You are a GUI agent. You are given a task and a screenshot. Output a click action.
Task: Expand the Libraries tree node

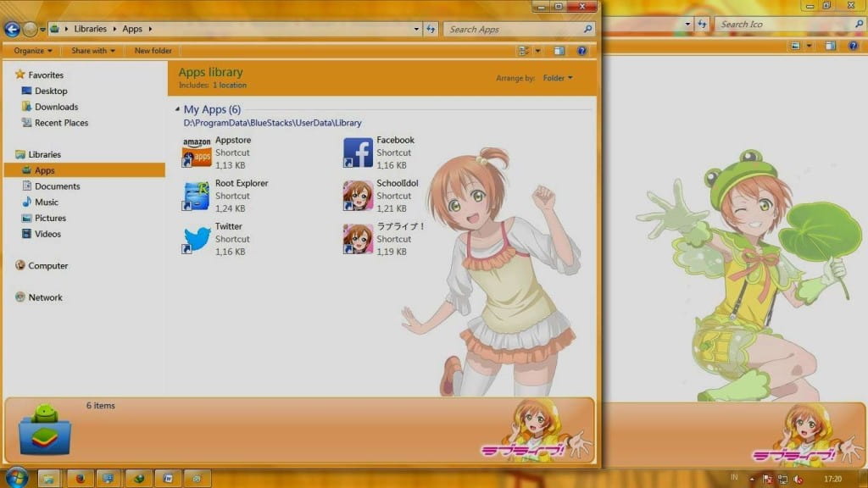click(10, 154)
